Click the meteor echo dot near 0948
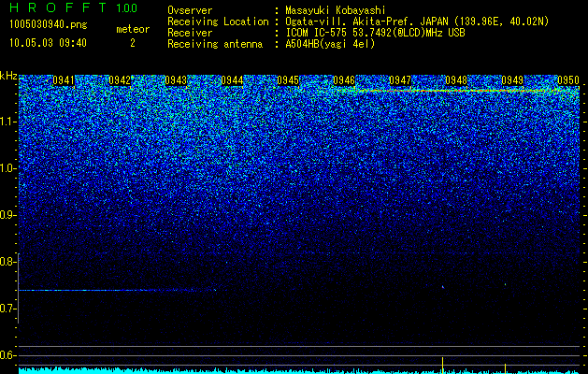Screen dimensions: 588x374 click(443, 287)
